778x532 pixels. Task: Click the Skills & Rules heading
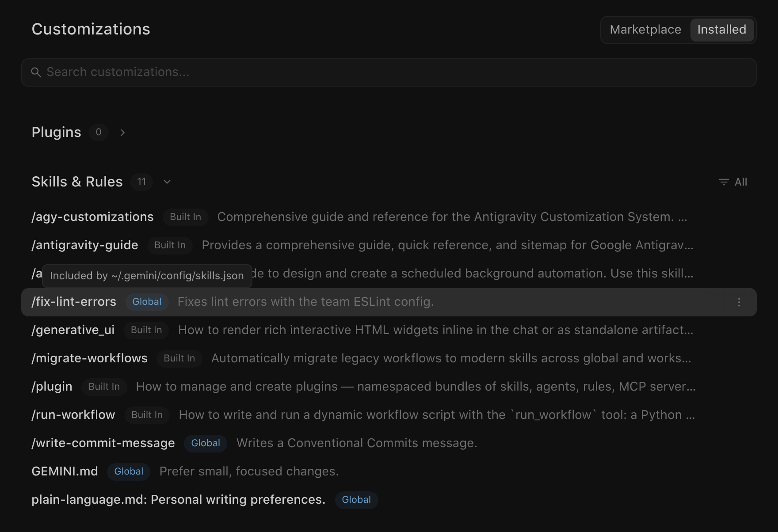[77, 182]
